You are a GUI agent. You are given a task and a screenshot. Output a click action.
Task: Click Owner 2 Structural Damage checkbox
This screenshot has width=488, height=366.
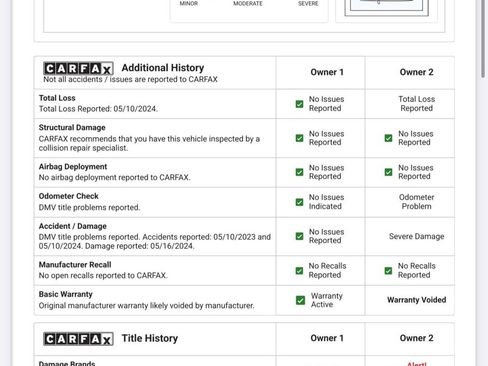[x=388, y=138]
